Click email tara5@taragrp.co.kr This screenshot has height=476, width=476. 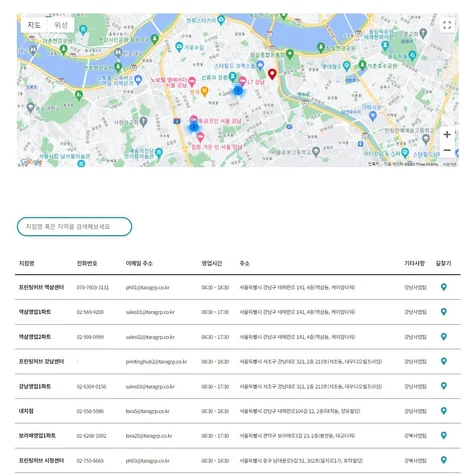[148, 411]
